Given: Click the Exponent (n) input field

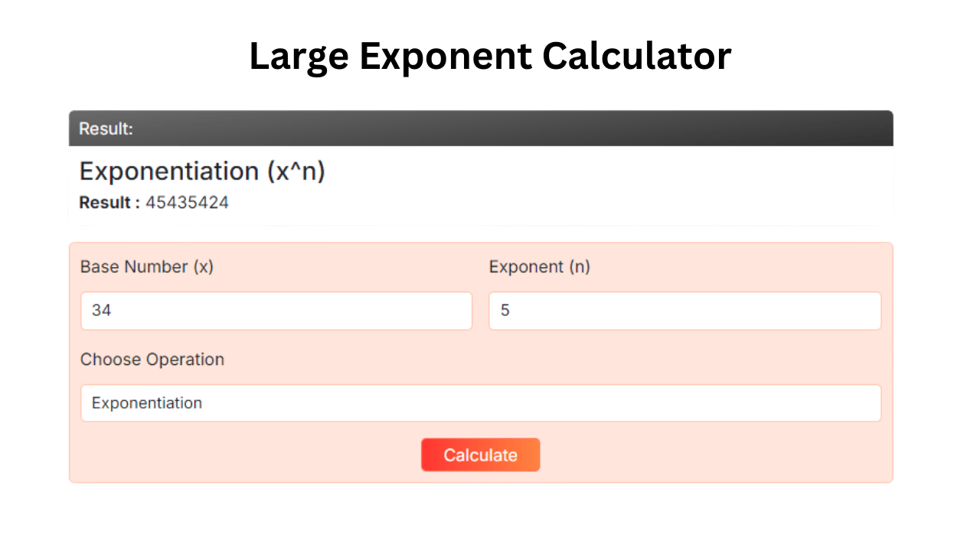Looking at the screenshot, I should 684,311.
